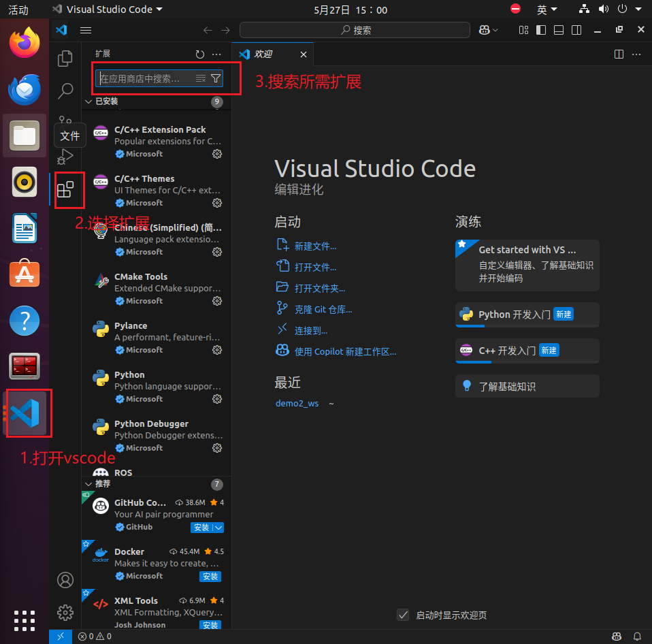Open the Search view in activity bar
Viewport: 652px width, 644px height.
click(x=65, y=91)
